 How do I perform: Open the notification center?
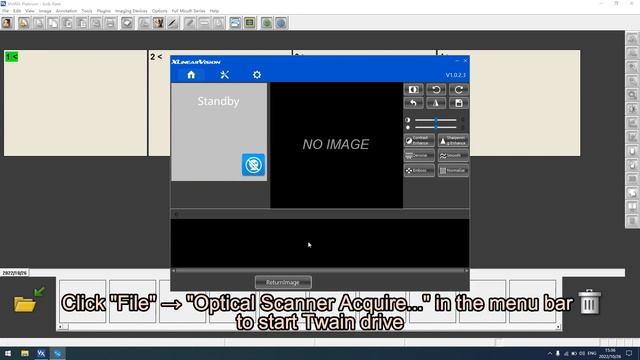pos(629,353)
